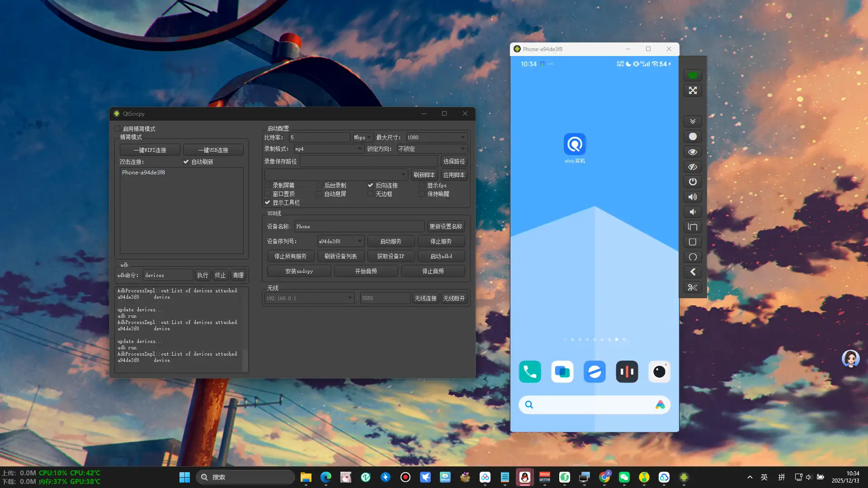Toggle fullscreen with the expand icon in sidebar
This screenshot has width=868, height=488.
(x=693, y=90)
